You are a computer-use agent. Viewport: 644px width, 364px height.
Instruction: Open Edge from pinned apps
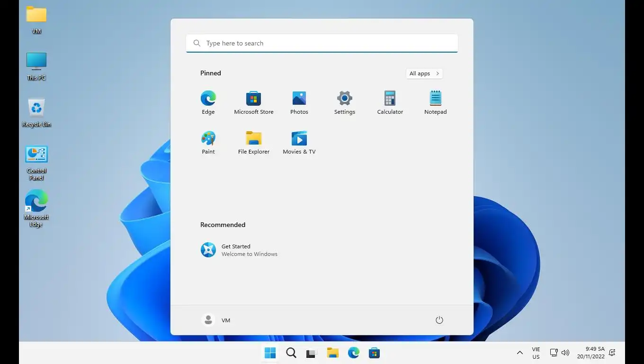point(208,103)
